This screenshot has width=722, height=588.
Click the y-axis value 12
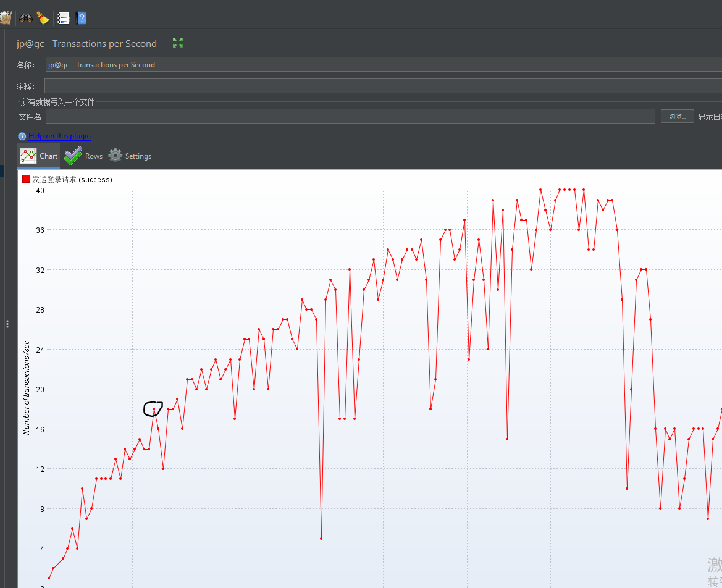[x=40, y=469]
